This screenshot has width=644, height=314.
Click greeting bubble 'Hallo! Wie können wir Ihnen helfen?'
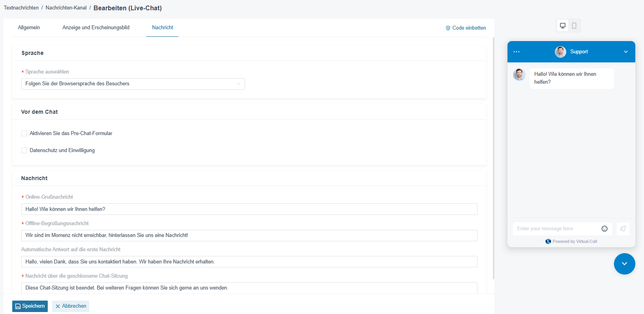pyautogui.click(x=572, y=78)
